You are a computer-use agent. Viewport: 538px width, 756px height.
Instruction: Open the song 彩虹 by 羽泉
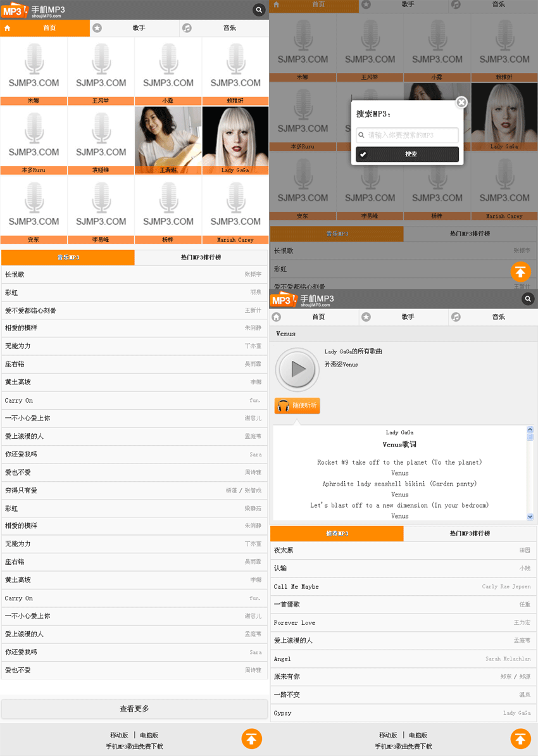click(134, 292)
